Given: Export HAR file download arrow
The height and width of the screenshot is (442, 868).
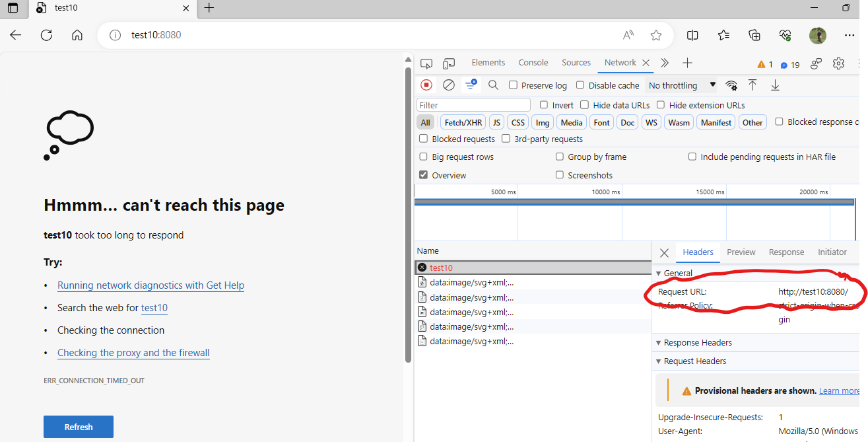Looking at the screenshot, I should point(775,85).
